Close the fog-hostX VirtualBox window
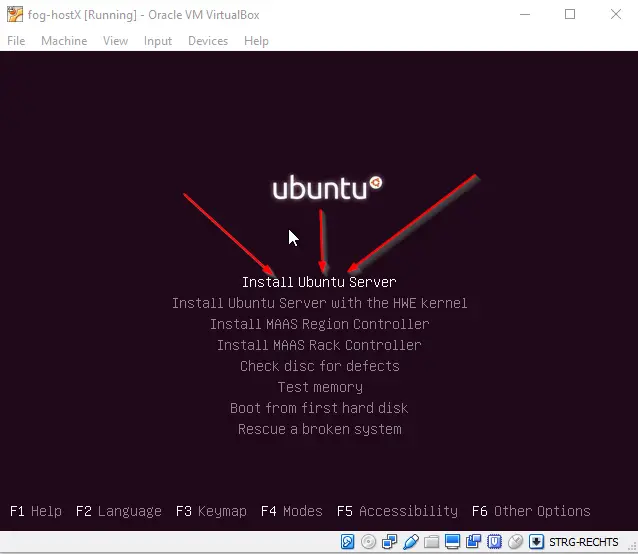 tap(616, 14)
